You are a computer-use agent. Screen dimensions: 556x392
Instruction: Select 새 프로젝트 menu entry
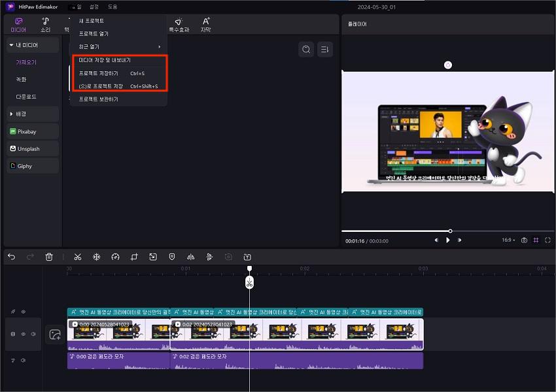(x=92, y=21)
